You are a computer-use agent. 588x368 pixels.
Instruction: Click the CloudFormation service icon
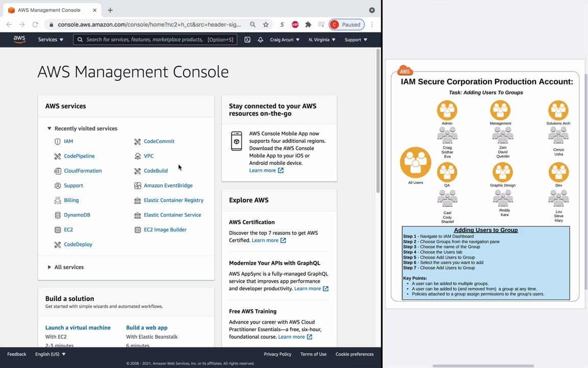(57, 171)
